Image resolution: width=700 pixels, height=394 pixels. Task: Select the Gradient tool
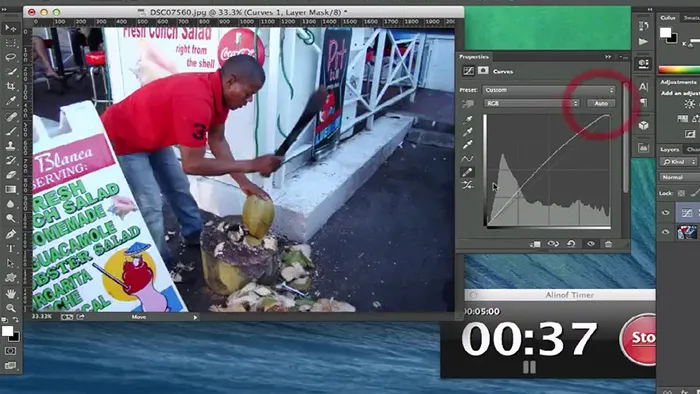[x=10, y=190]
